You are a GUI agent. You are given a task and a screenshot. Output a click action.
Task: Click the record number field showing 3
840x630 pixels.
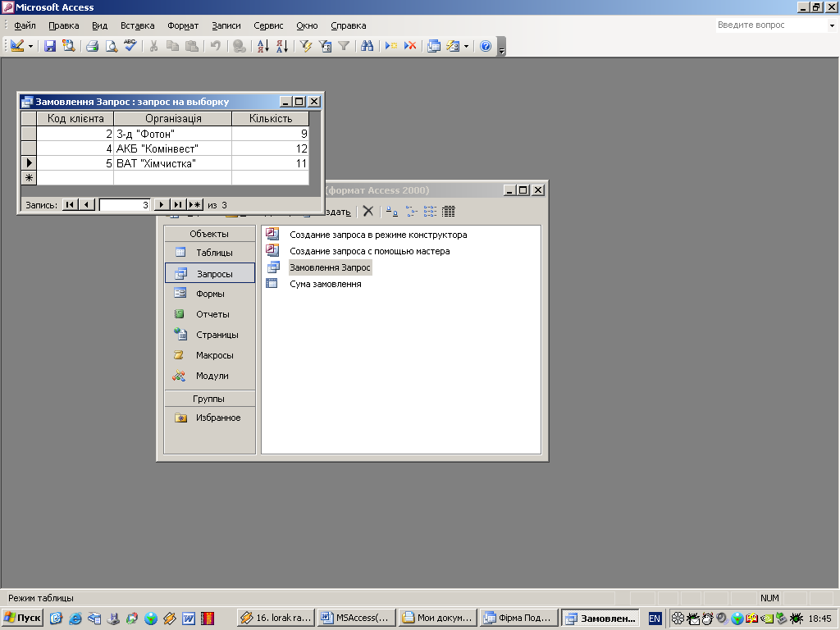(x=125, y=204)
